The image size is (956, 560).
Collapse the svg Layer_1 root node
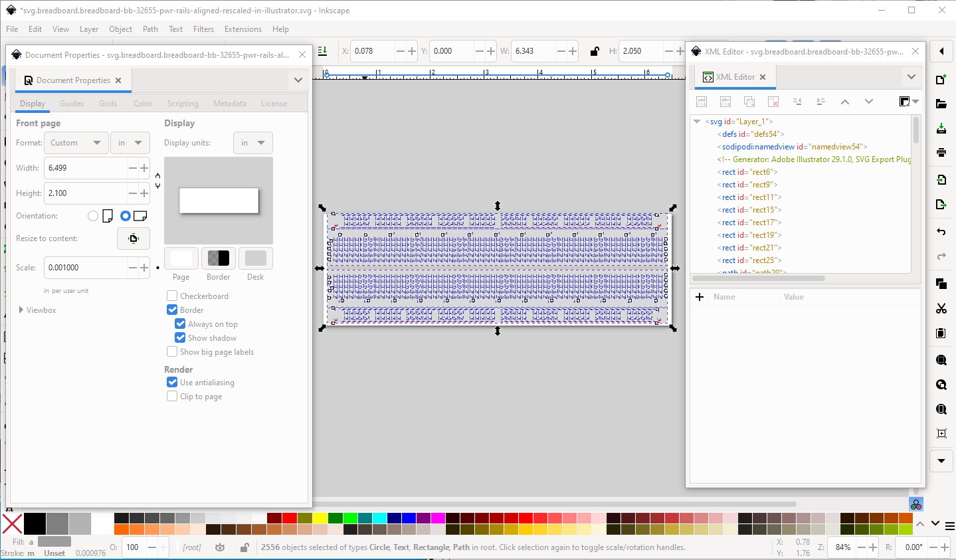point(697,122)
